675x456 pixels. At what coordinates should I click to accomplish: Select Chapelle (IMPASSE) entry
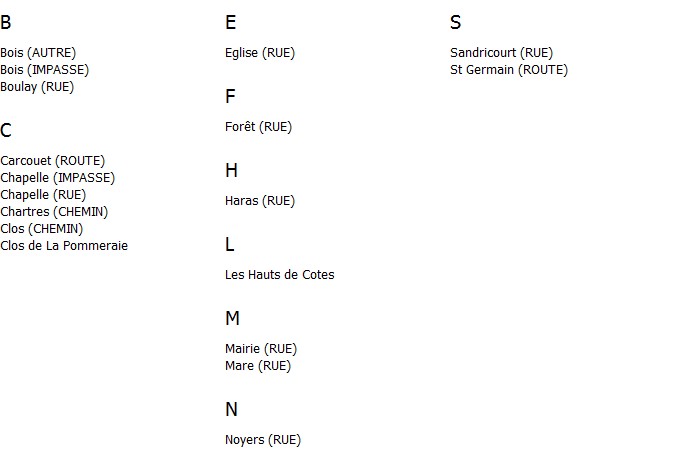(58, 178)
